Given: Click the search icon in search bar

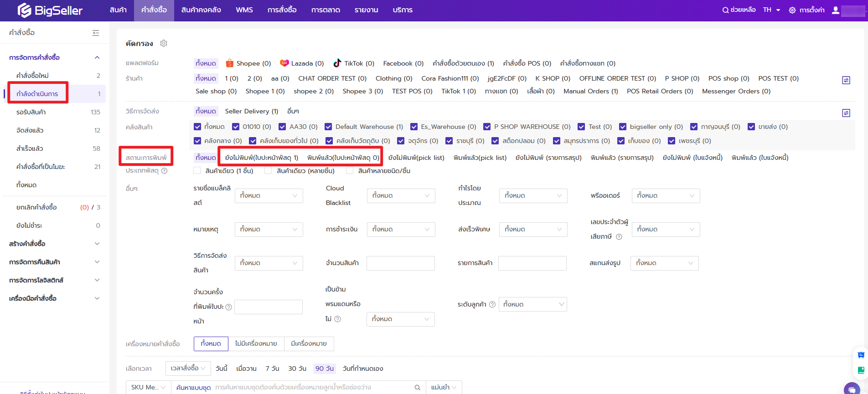Looking at the screenshot, I should pos(417,387).
